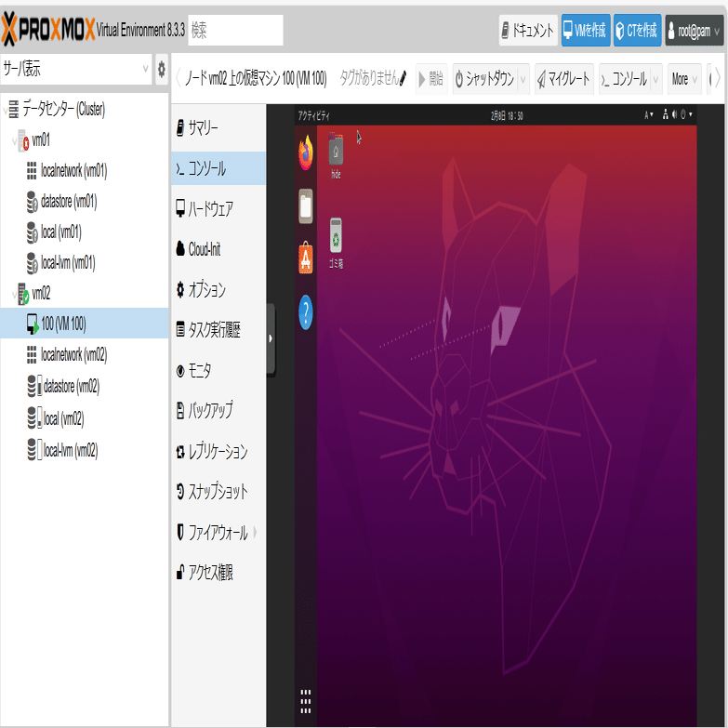Open Ubuntu input source indicator
Viewport: 728px width, 728px height.
(649, 114)
